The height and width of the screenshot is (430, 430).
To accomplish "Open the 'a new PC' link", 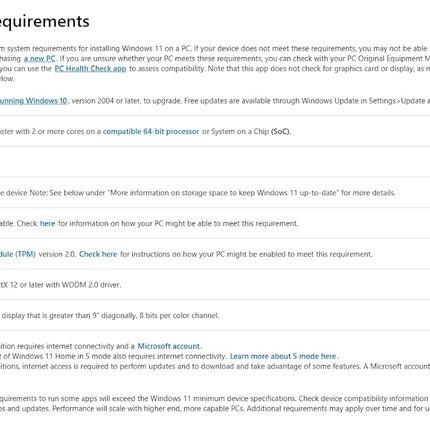I will [39, 59].
